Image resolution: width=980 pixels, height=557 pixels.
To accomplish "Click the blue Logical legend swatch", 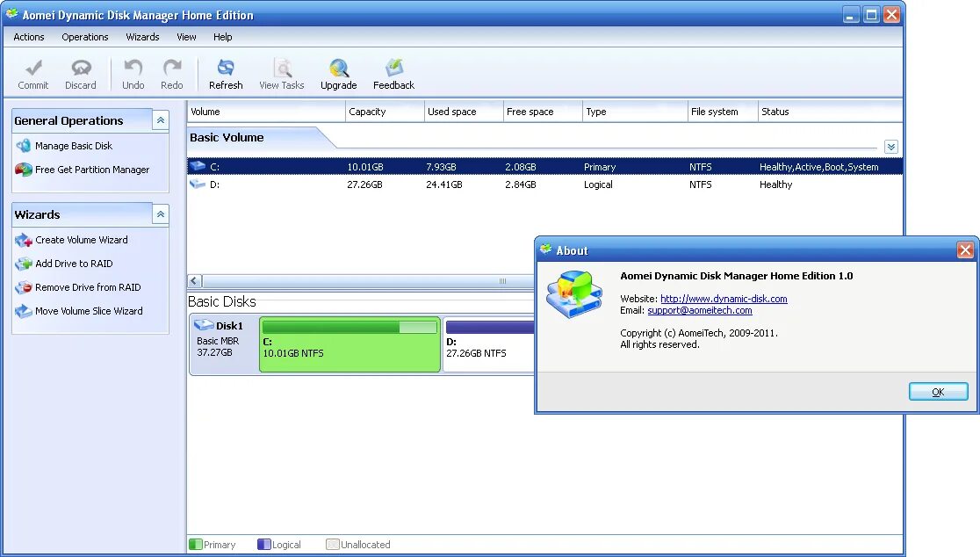I will (263, 545).
